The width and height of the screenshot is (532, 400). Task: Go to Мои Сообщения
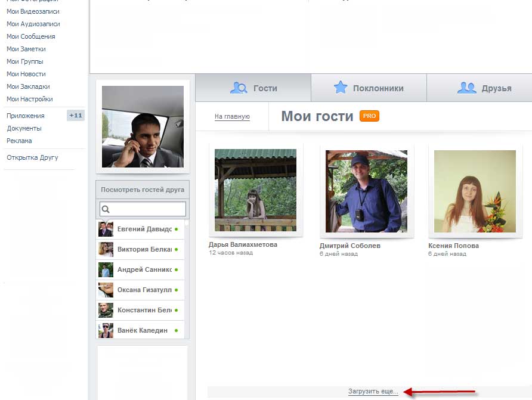pyautogui.click(x=31, y=36)
